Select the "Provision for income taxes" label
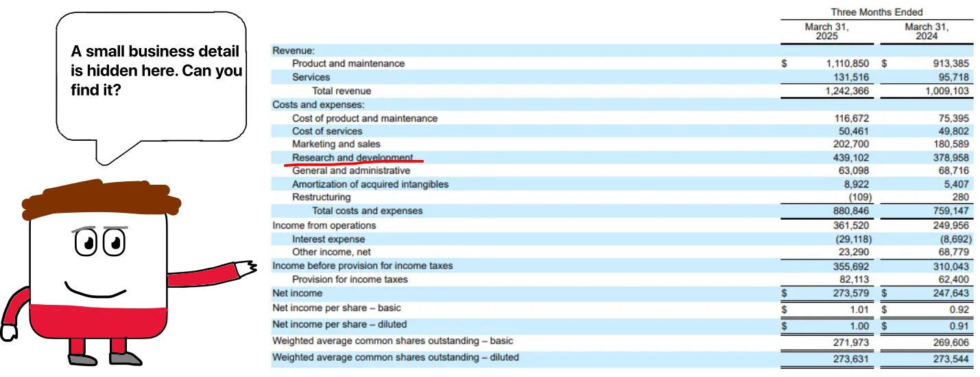Viewport: 980px width, 377px height. [350, 279]
